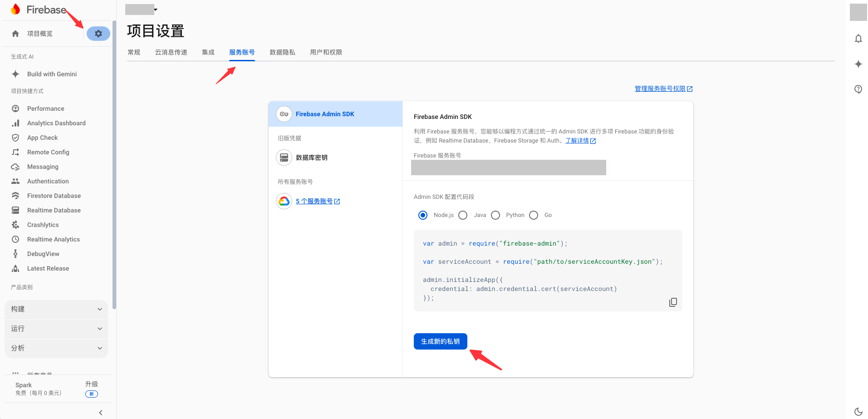Click the home icon beside 项目概览

(15, 34)
